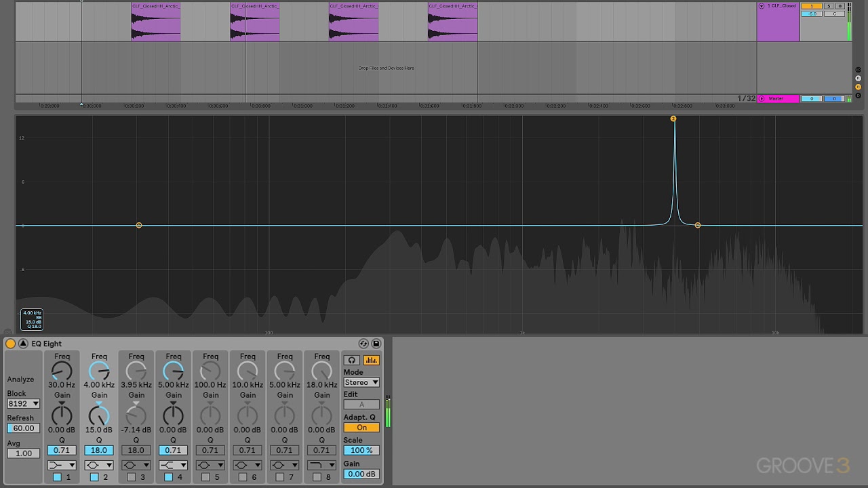The width and height of the screenshot is (868, 488).
Task: Click the Avg 1.00 field
Action: pyautogui.click(x=24, y=453)
